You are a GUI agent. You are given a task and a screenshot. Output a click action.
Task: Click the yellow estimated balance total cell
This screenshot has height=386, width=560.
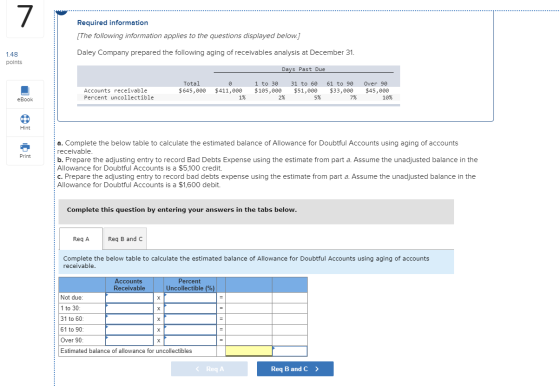tap(249, 351)
